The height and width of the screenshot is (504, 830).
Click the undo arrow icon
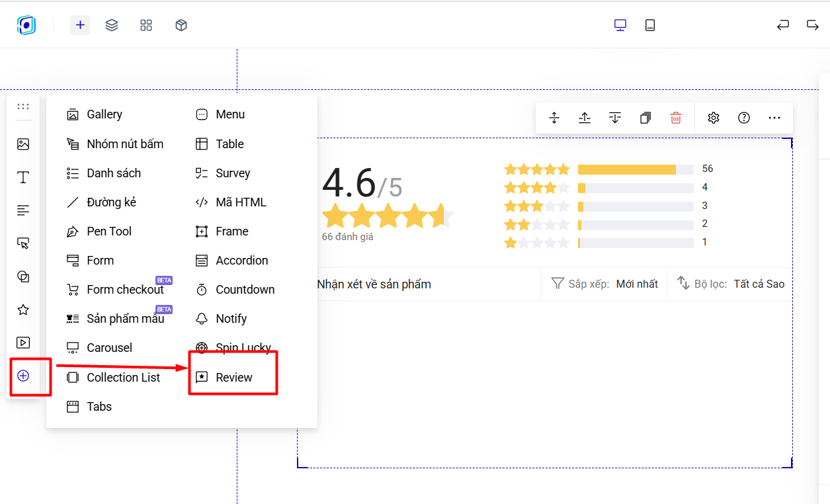pos(783,25)
